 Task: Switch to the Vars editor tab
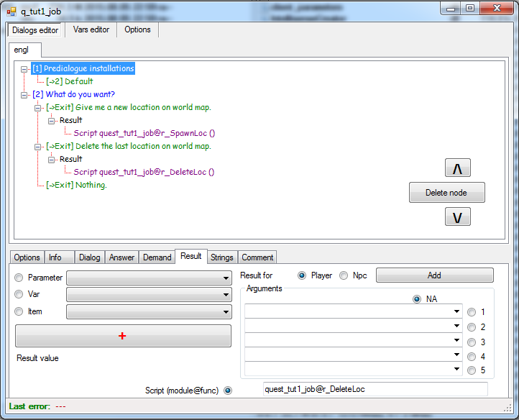(91, 29)
